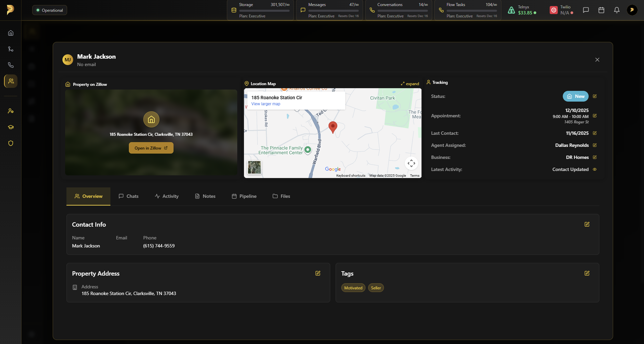Open the profile avatar in the top bar
The height and width of the screenshot is (344, 644).
click(x=632, y=10)
